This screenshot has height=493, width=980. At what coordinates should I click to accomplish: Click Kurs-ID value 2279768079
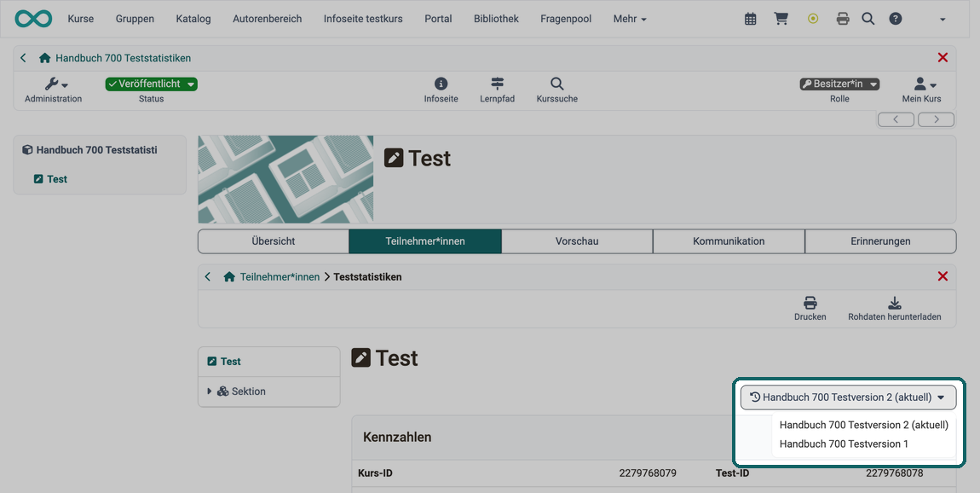648,473
